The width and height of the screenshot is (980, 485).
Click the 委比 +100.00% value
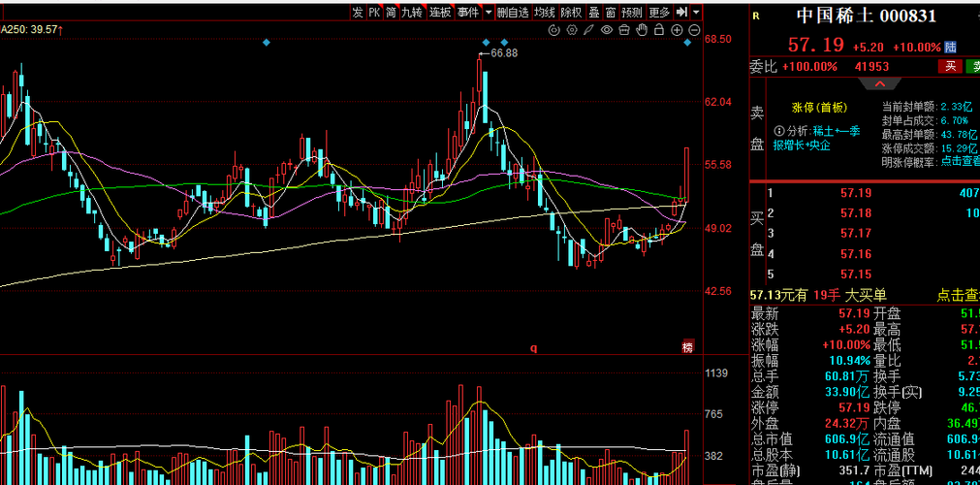pos(809,66)
